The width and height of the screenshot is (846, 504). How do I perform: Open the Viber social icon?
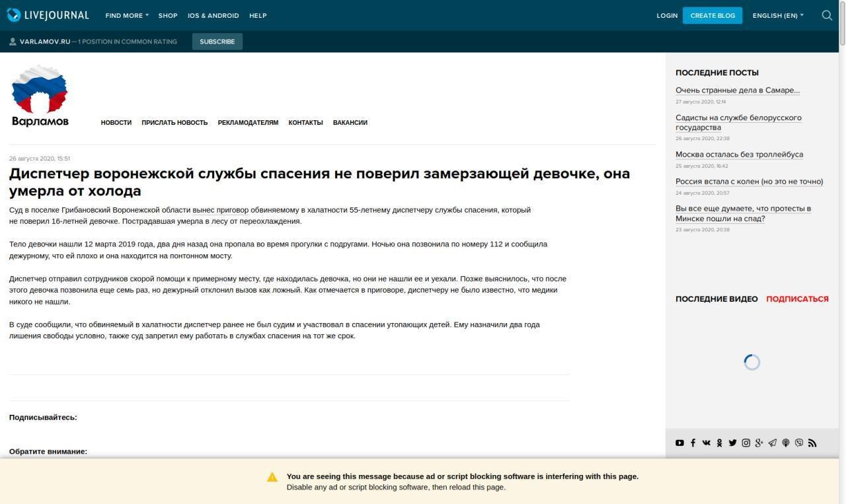[x=799, y=443]
